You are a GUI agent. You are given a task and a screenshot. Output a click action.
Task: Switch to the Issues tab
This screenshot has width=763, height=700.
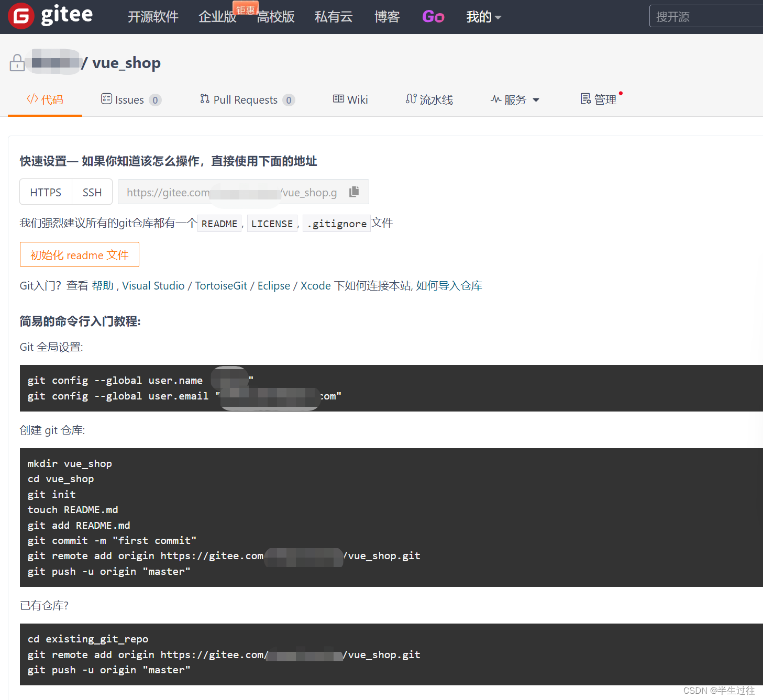(x=131, y=99)
